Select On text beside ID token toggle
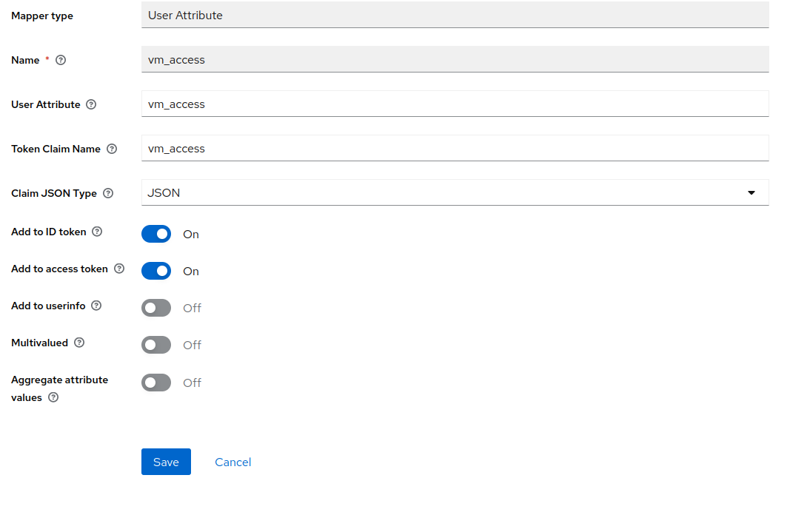 coord(191,235)
